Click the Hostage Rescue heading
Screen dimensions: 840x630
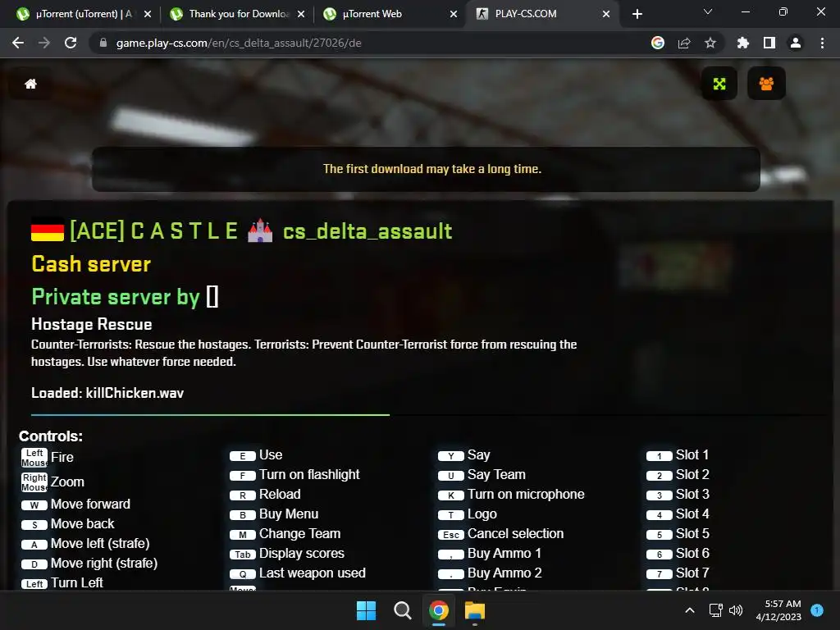pyautogui.click(x=92, y=324)
